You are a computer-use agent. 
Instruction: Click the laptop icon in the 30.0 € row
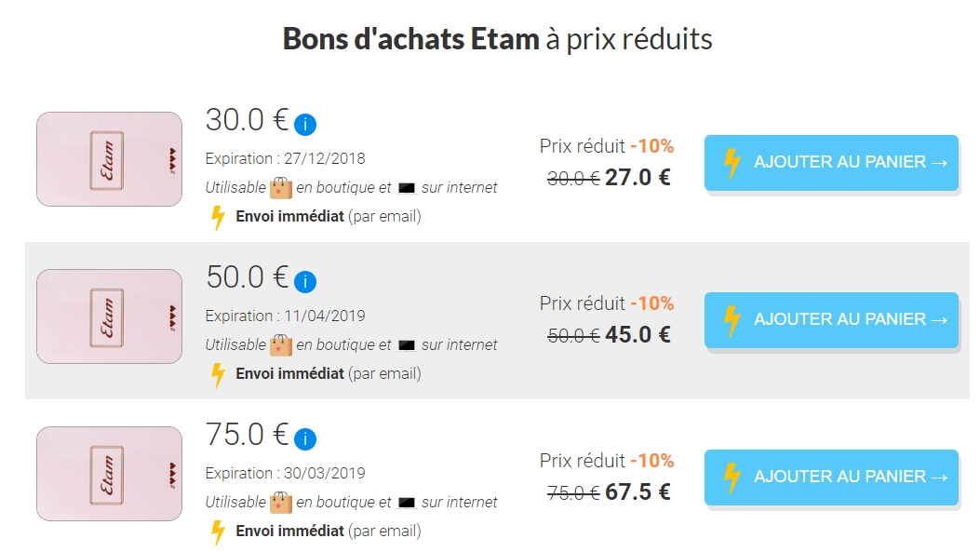407,188
